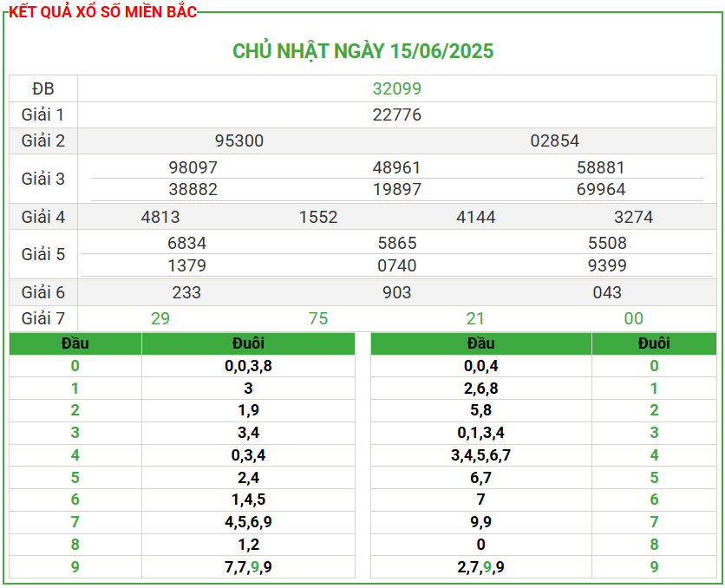
Task: Click the cell reading '3,4,5,6,7'
Action: point(480,454)
